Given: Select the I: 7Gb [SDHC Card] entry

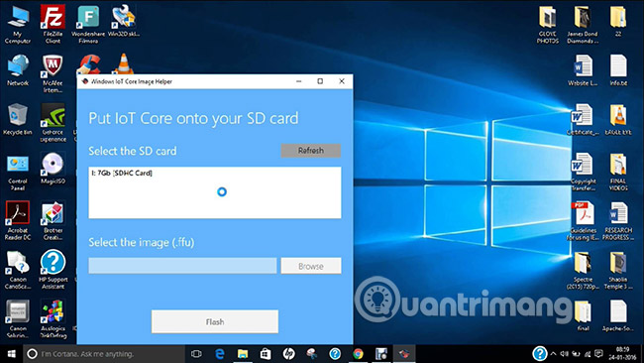Looking at the screenshot, I should click(x=122, y=174).
